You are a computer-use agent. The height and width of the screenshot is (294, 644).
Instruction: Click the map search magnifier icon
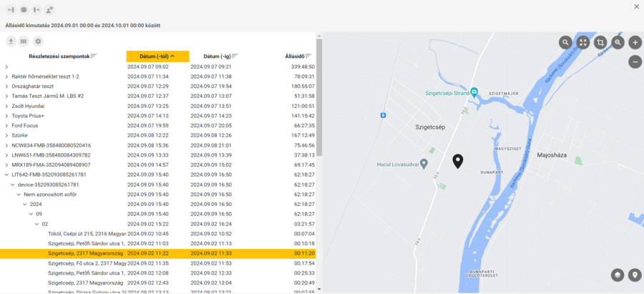click(565, 42)
